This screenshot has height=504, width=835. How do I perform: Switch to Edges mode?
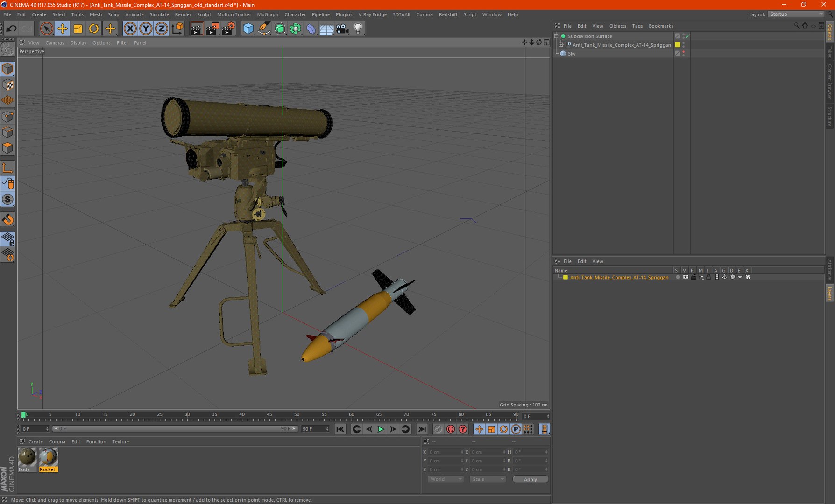pyautogui.click(x=7, y=133)
